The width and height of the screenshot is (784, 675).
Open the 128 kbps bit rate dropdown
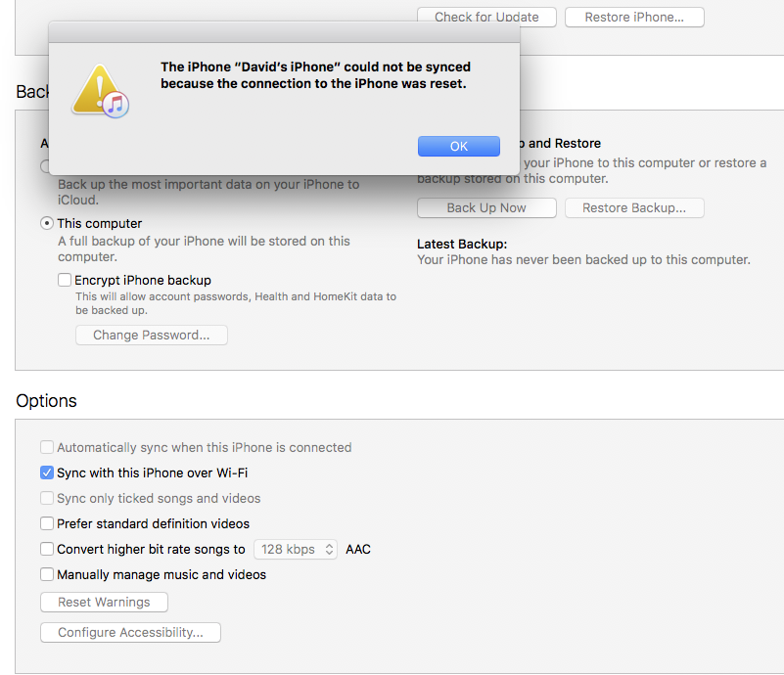click(296, 549)
